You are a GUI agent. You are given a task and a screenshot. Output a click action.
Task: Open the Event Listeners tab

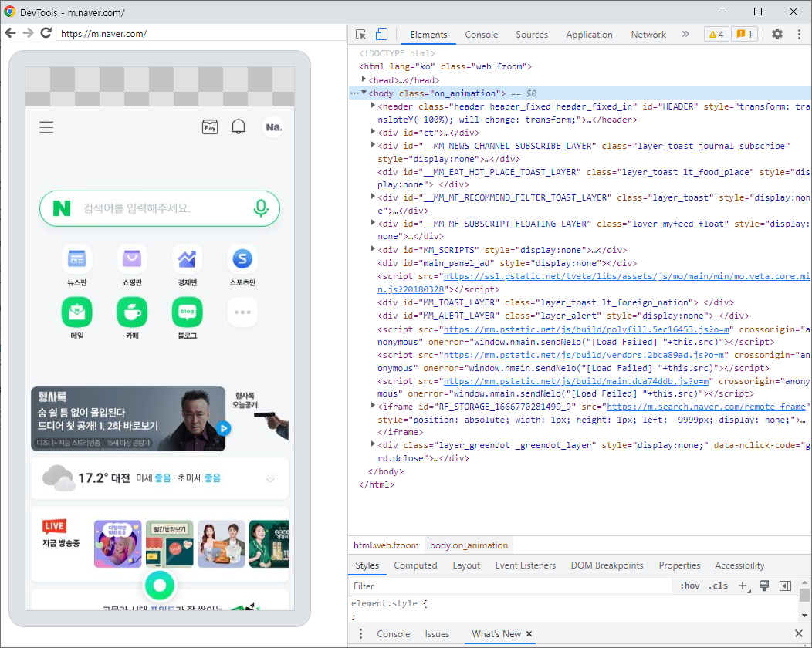525,565
